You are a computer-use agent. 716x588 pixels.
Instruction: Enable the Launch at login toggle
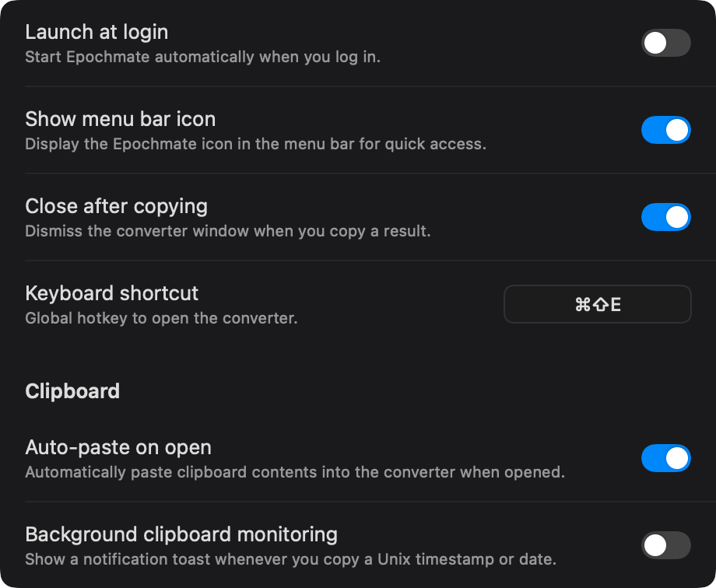coord(666,44)
